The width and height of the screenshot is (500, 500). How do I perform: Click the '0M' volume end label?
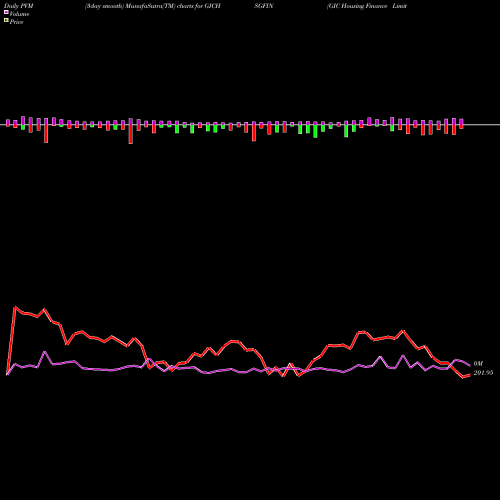pyautogui.click(x=478, y=364)
